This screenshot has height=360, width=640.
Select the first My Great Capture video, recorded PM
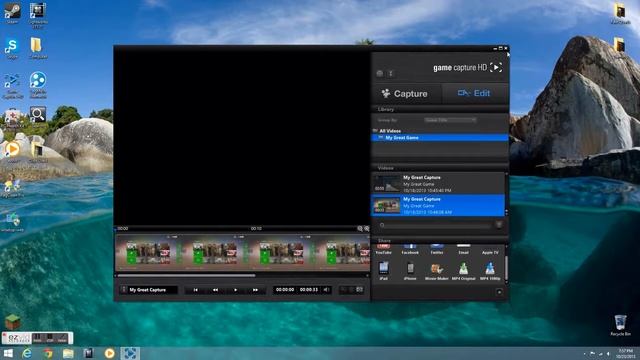[x=438, y=184]
